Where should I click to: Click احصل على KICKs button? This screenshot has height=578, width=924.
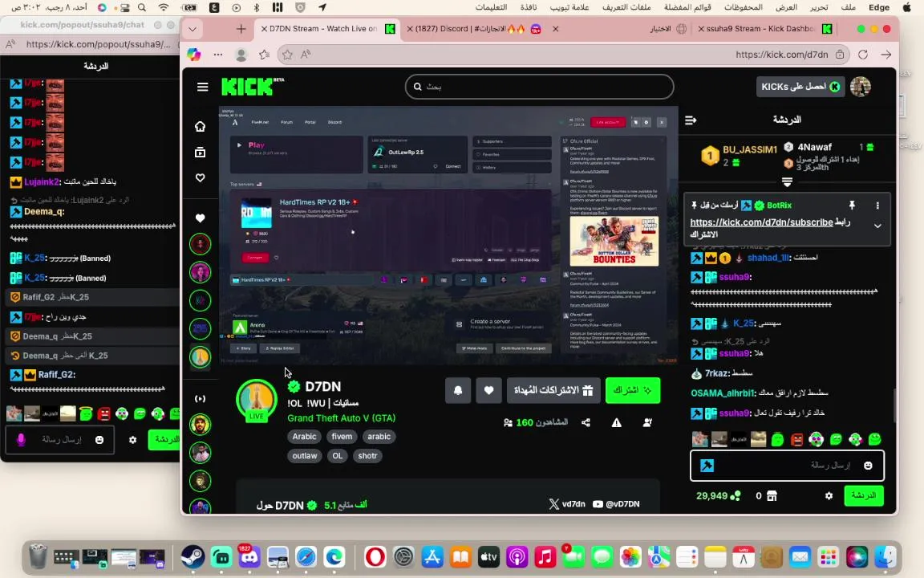coord(800,87)
